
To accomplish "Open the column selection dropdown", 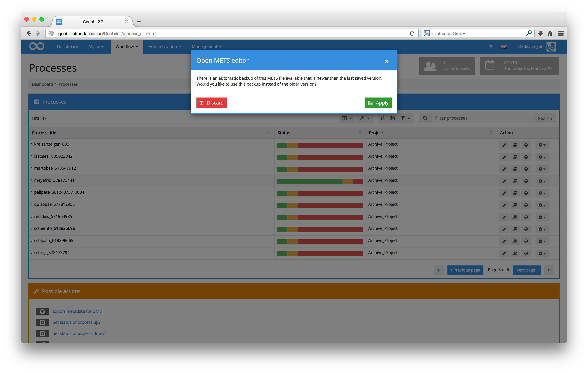I will [347, 118].
